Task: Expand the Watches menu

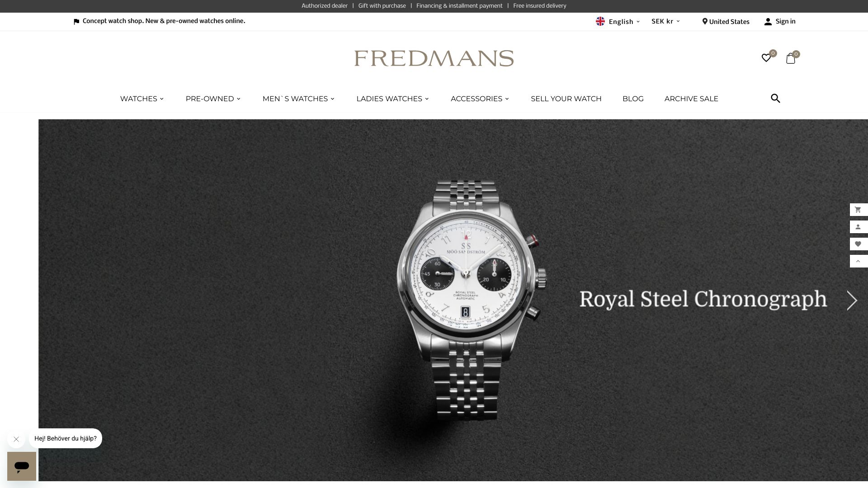Action: 142,99
